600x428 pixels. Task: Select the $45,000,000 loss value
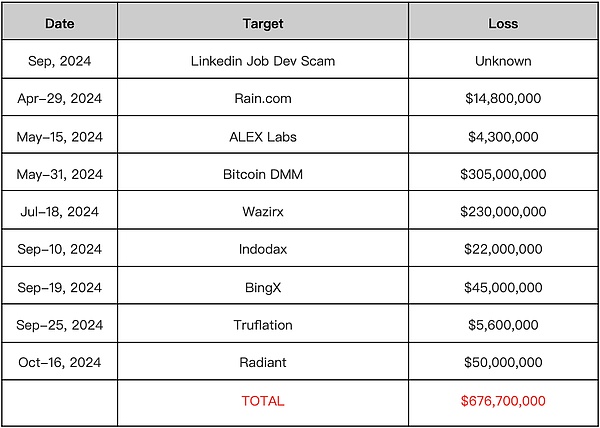coord(503,287)
